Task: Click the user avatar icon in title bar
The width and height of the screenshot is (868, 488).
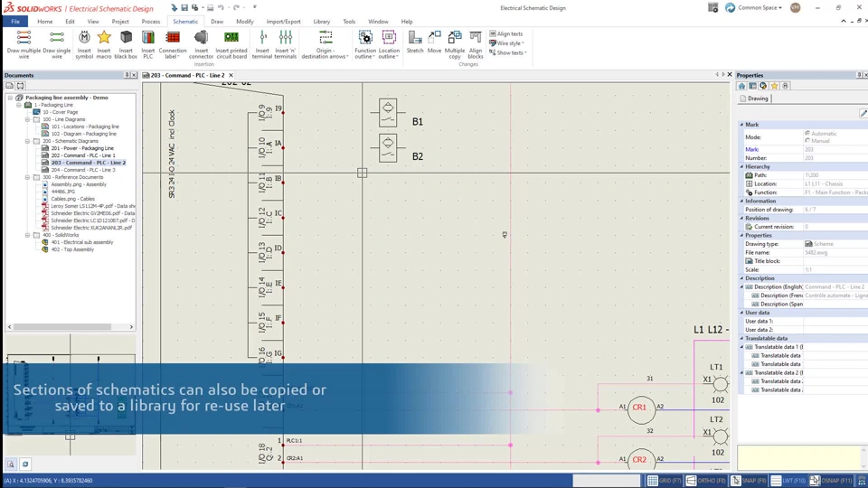Action: coord(796,8)
